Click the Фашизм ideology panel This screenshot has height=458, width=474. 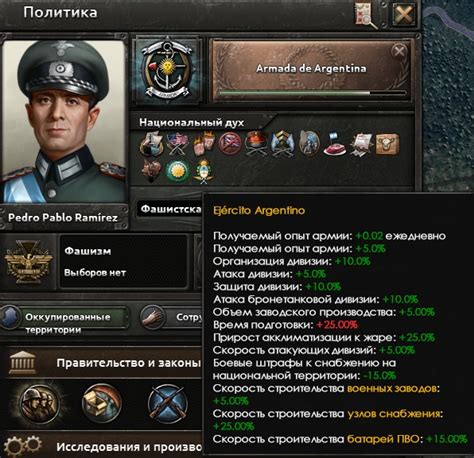(x=94, y=261)
